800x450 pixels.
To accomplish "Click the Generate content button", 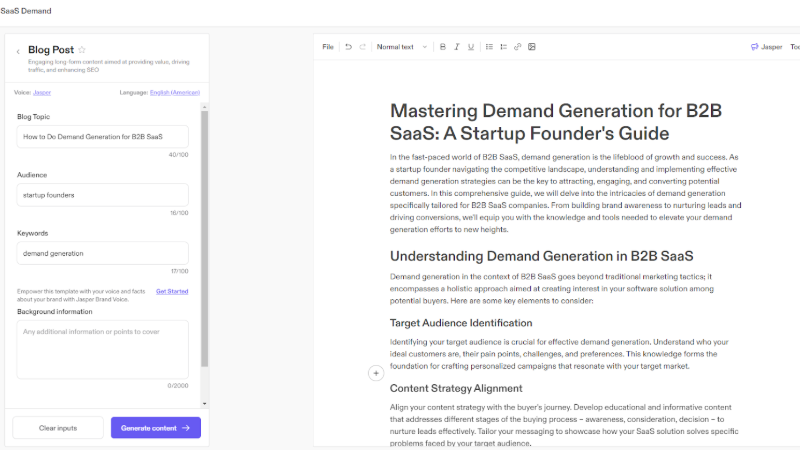I will pyautogui.click(x=155, y=428).
